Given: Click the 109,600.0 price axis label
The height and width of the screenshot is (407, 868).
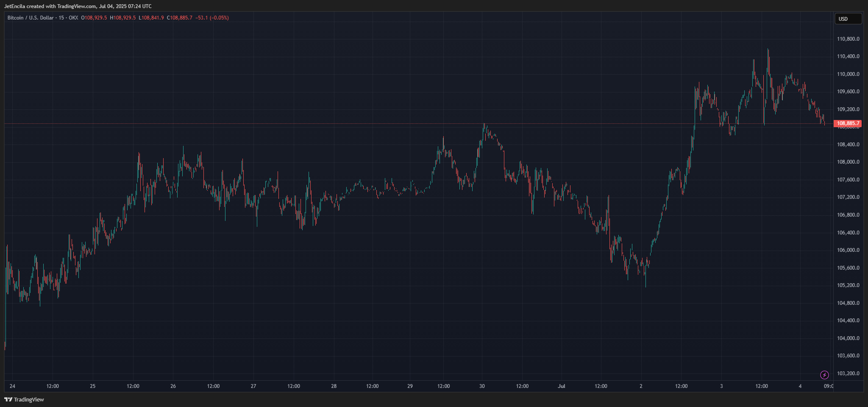Looking at the screenshot, I should tap(848, 92).
